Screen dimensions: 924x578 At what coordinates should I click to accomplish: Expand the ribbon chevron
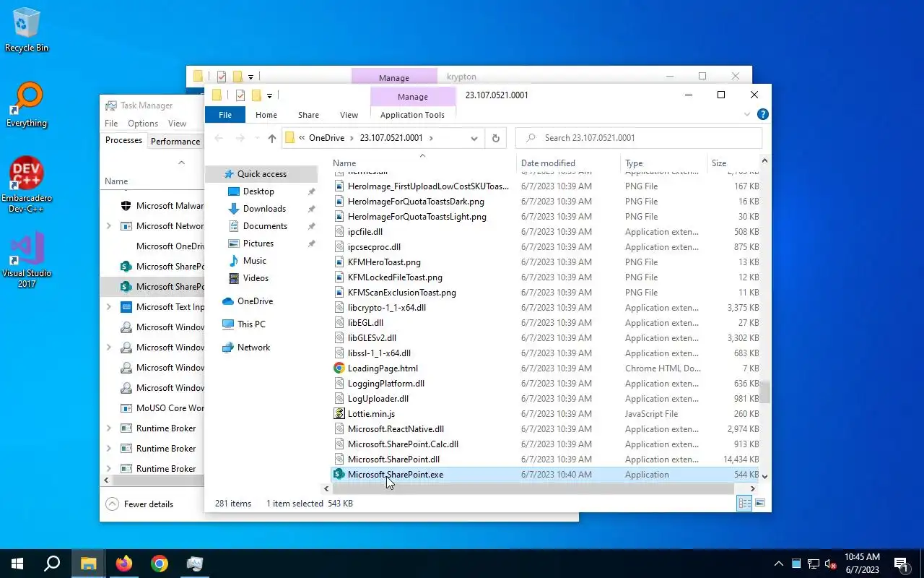(x=747, y=114)
